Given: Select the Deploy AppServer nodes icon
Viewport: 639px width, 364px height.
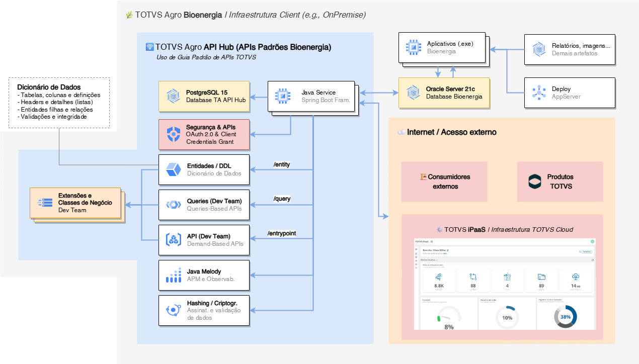Looking at the screenshot, I should tap(539, 93).
